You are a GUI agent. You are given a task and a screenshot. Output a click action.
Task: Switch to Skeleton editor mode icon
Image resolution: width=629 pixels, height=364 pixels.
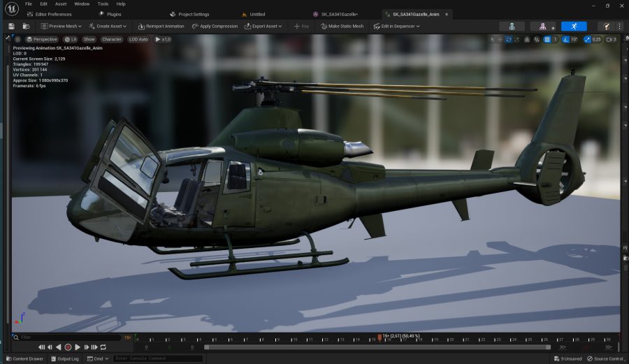[x=512, y=26]
